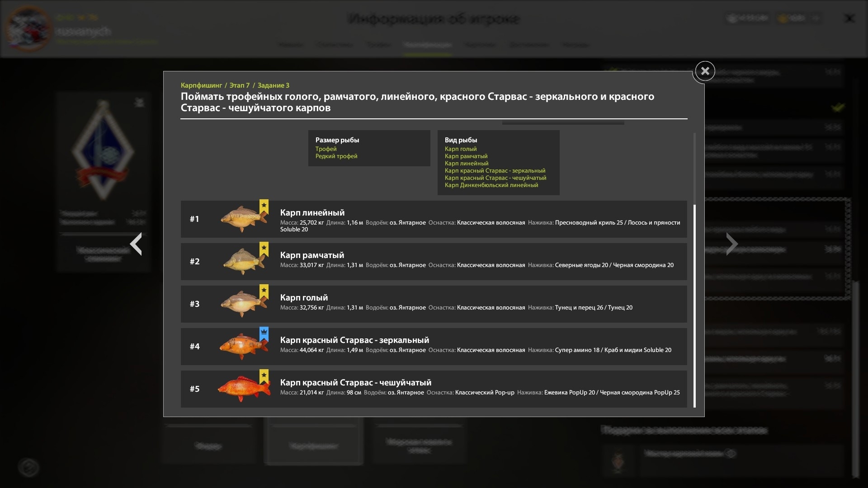The height and width of the screenshot is (488, 868).
Task: Click Карп Динкенбюльский линейный species entry
Action: [x=491, y=185]
